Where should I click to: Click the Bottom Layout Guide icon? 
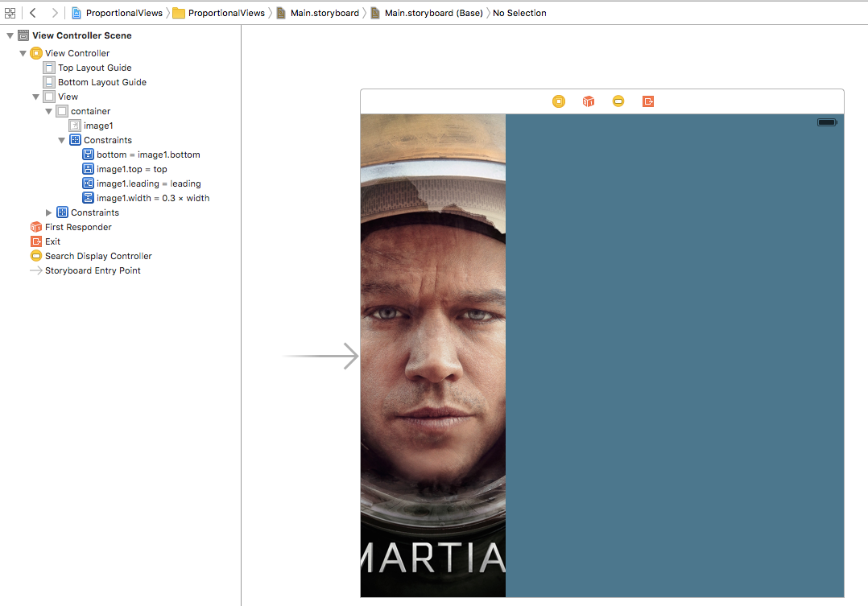pyautogui.click(x=49, y=82)
